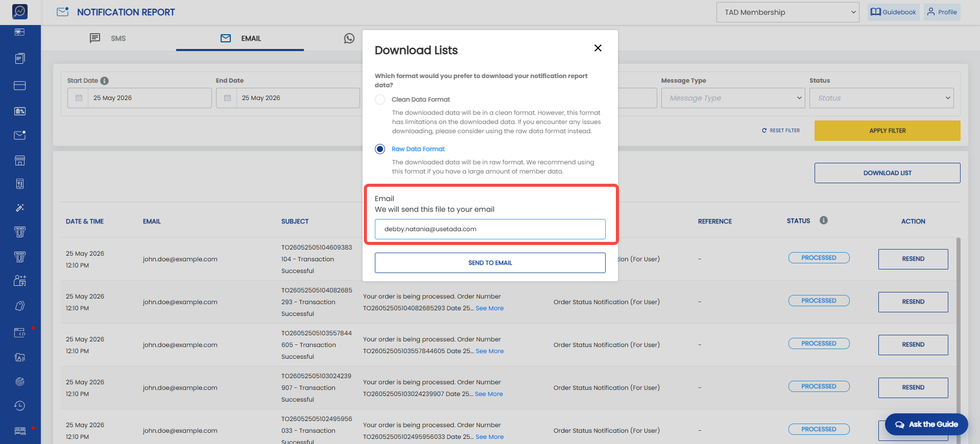
Task: Click the Start Date input field
Action: 139,98
